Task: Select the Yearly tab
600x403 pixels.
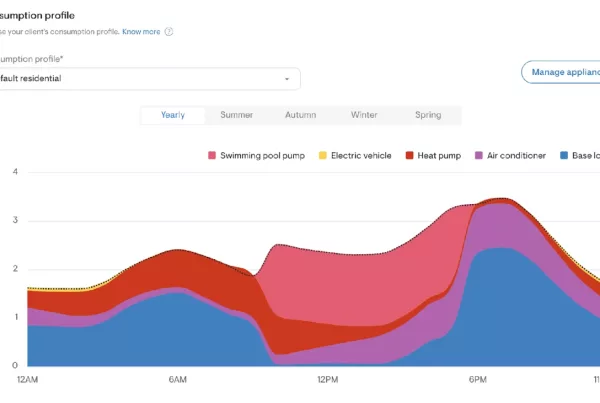Action: click(x=173, y=115)
